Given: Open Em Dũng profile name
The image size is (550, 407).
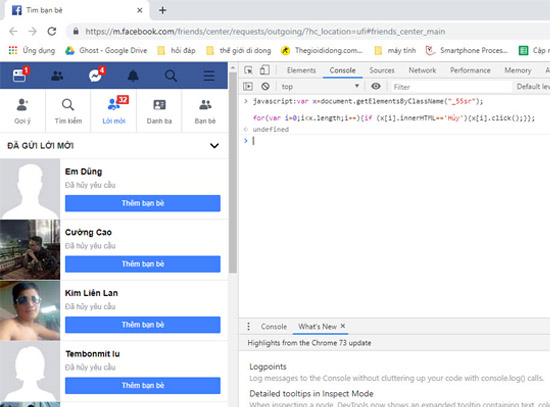Looking at the screenshot, I should tap(83, 172).
